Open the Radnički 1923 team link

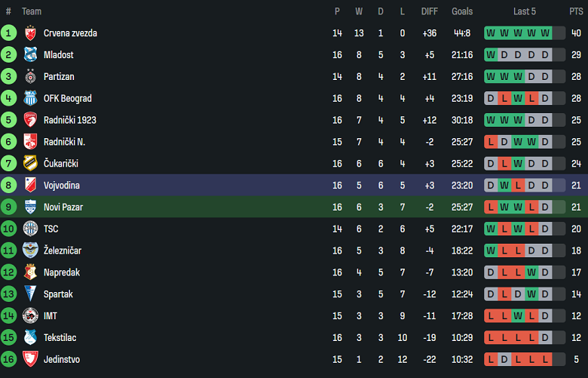click(x=70, y=121)
